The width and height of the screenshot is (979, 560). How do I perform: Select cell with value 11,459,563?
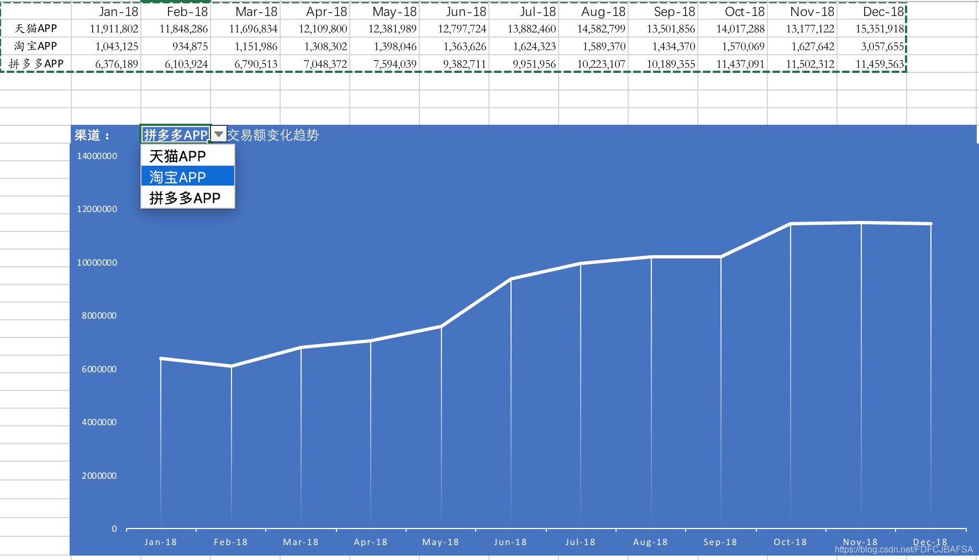point(872,64)
